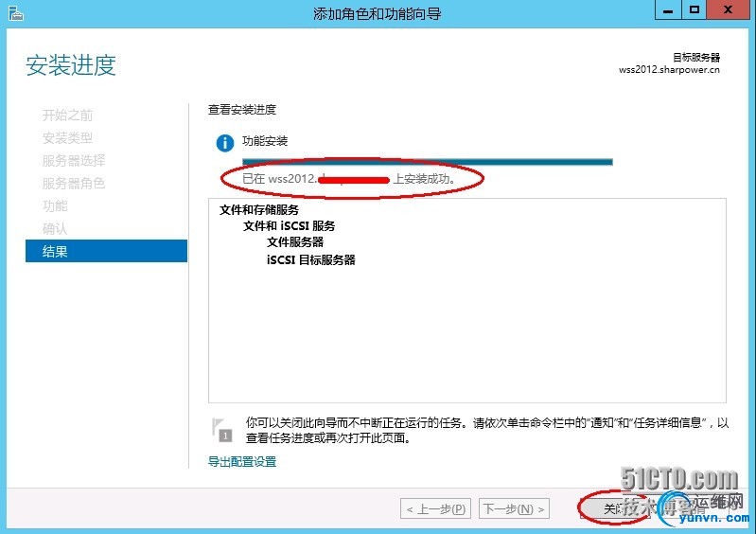756x534 pixels.
Task: Click the 下一步(N) button
Action: tap(514, 509)
